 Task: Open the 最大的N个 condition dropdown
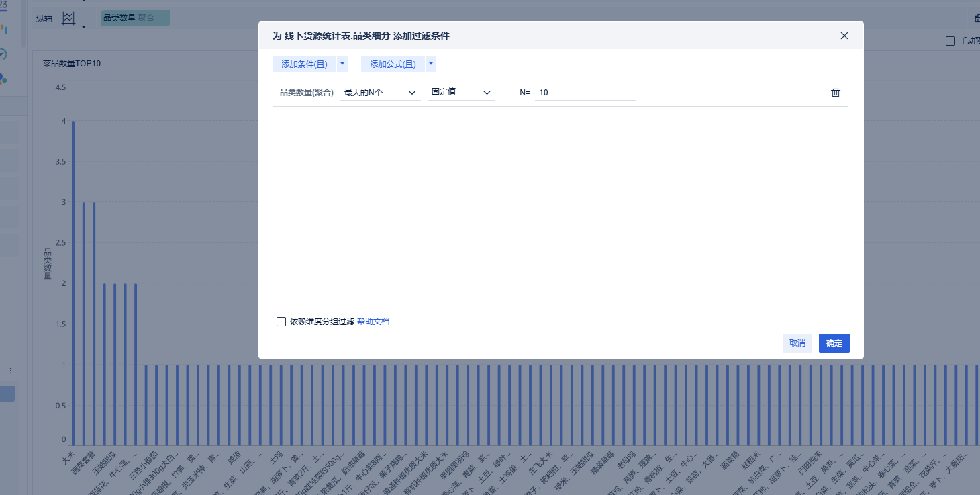380,93
